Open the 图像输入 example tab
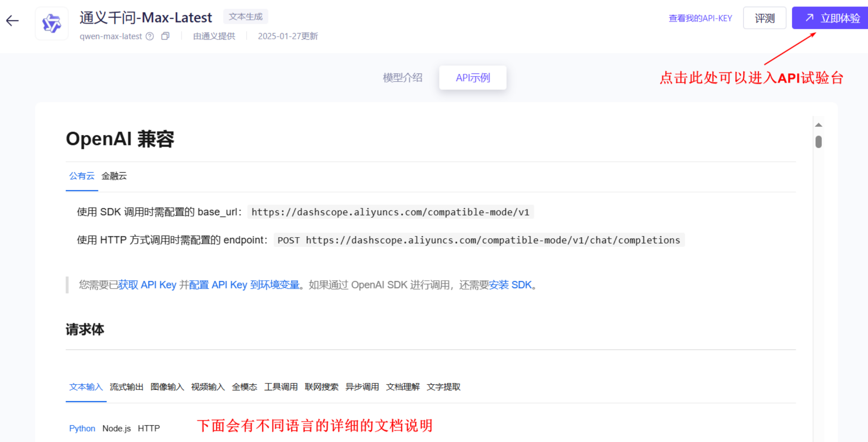This screenshot has height=442, width=868. pos(167,387)
